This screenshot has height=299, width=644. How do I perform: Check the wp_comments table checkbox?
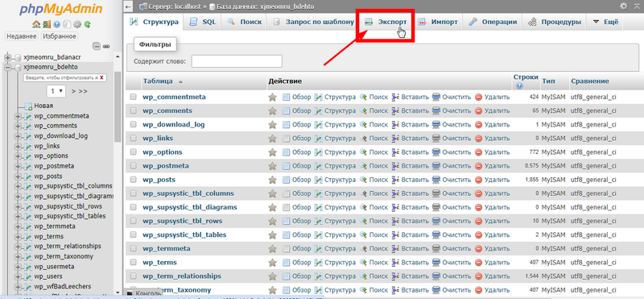coord(133,110)
